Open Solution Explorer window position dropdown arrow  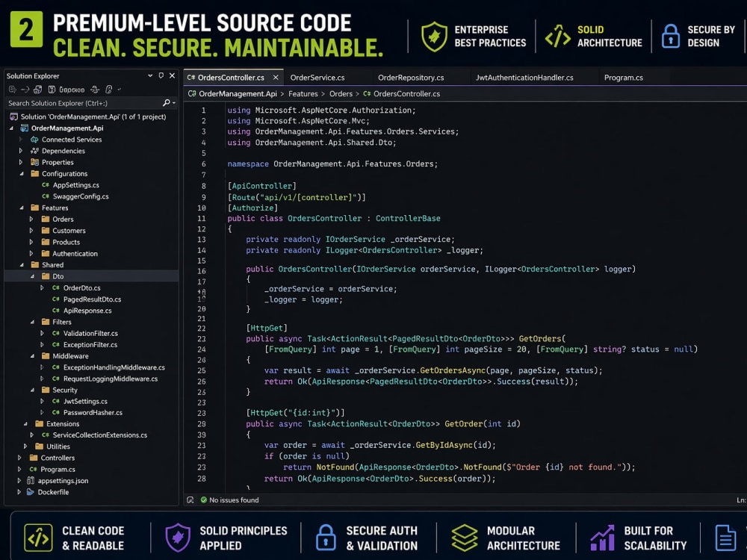click(150, 75)
